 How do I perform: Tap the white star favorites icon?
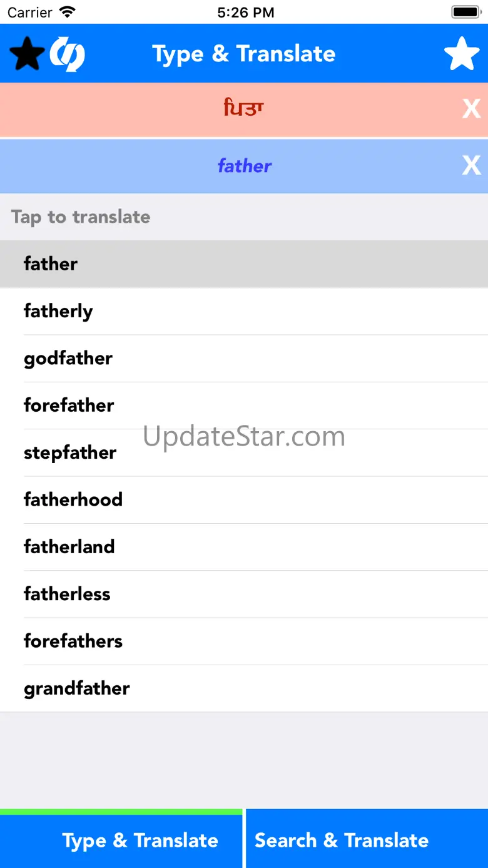[462, 54]
